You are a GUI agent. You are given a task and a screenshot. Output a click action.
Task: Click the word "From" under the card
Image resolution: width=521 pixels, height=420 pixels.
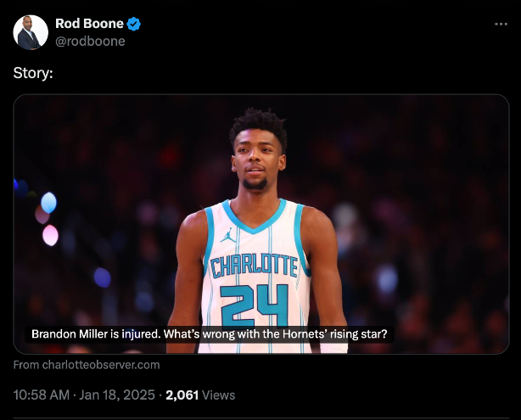[x=26, y=365]
